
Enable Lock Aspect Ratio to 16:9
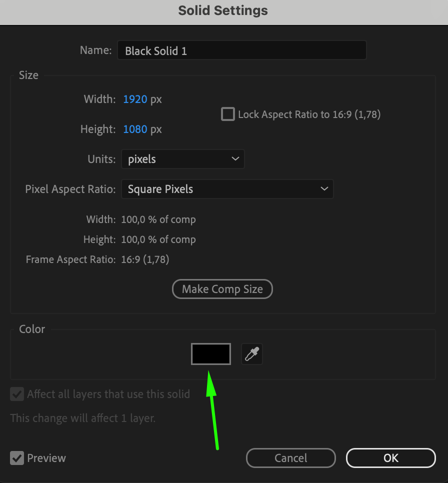click(228, 114)
